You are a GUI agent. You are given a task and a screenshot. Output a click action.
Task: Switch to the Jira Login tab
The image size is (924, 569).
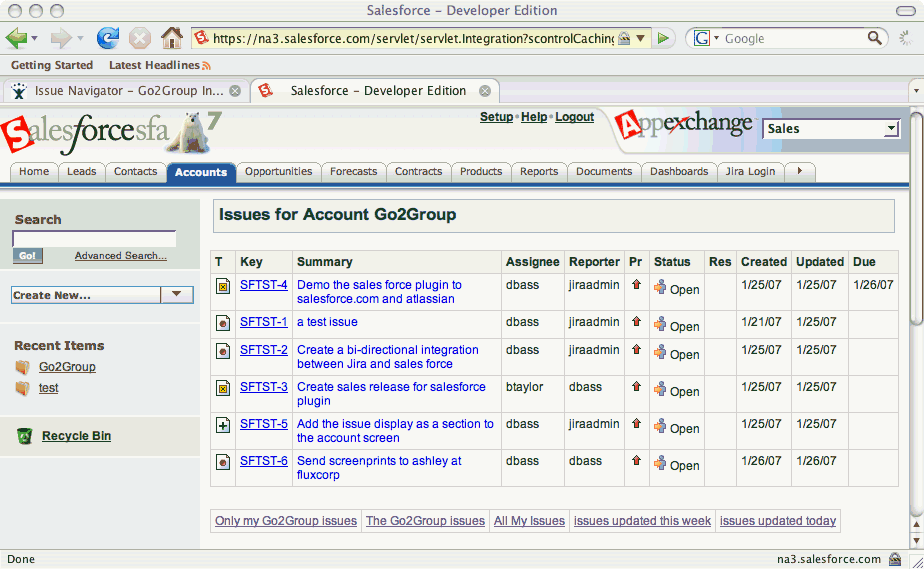pyautogui.click(x=749, y=171)
